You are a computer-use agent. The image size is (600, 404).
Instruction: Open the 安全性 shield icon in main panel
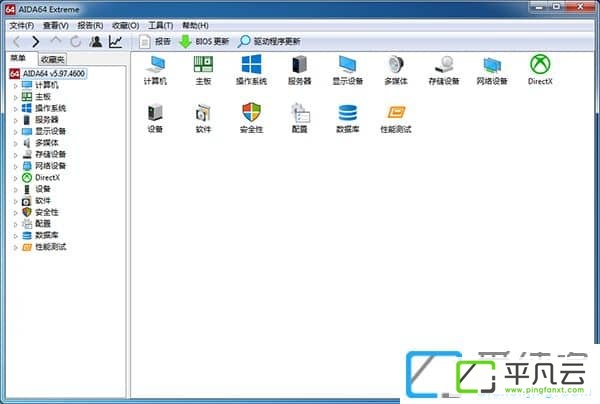251,118
